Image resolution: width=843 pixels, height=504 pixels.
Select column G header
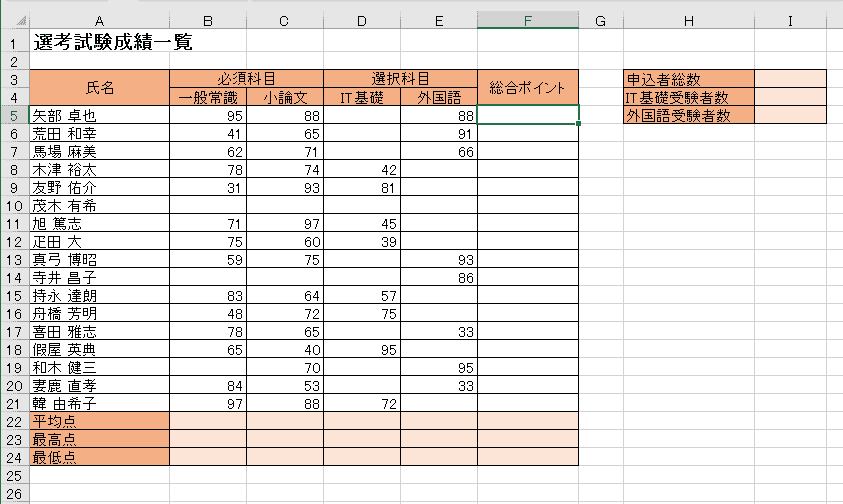[x=601, y=21]
